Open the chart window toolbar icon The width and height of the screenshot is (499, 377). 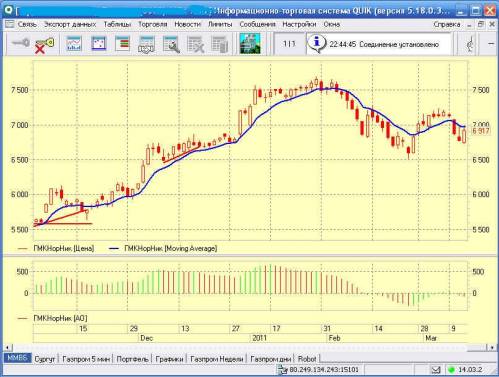[74, 44]
